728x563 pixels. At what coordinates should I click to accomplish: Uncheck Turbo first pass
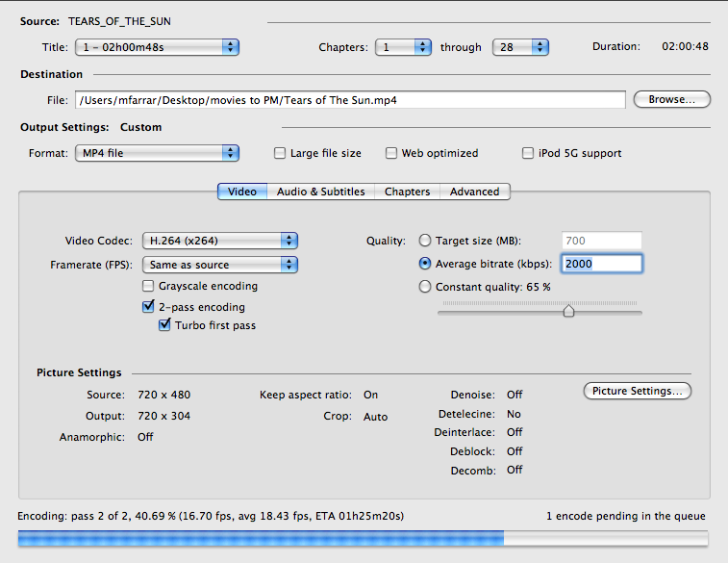click(x=164, y=325)
